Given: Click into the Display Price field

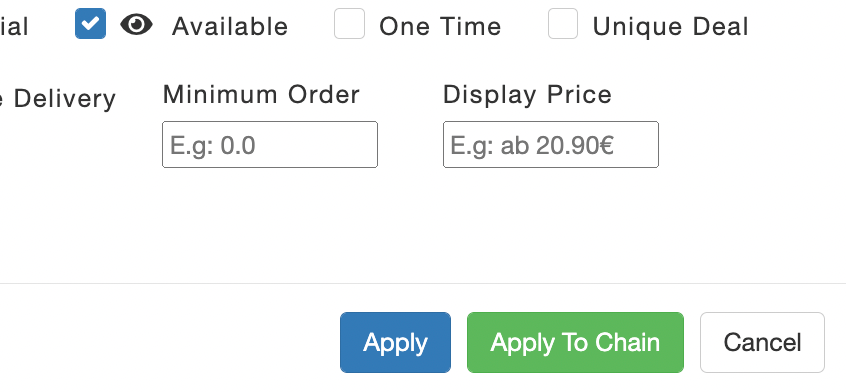Looking at the screenshot, I should 550,145.
